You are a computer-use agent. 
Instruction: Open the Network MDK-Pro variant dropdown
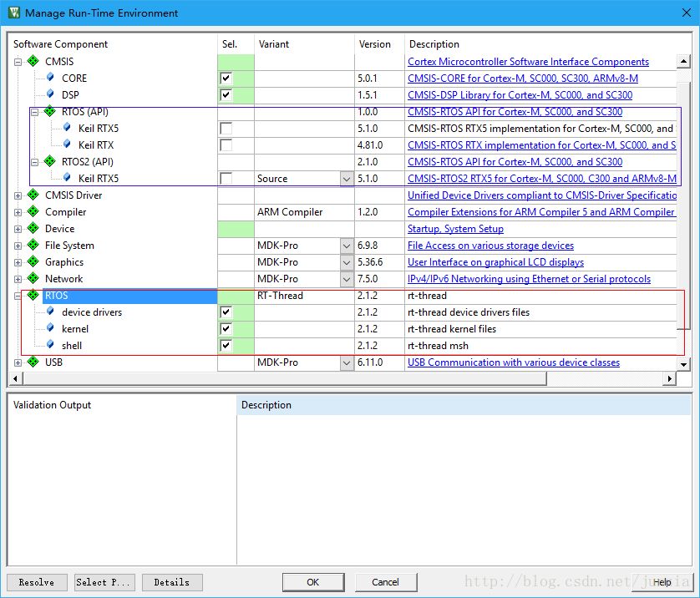pyautogui.click(x=347, y=279)
